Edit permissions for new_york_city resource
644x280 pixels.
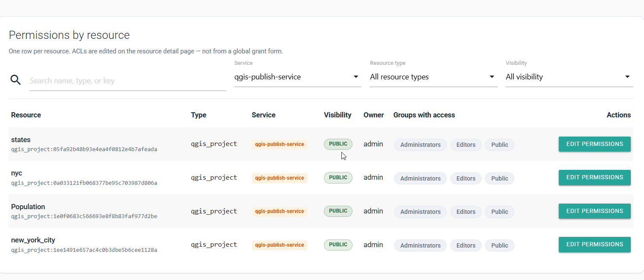pos(595,244)
